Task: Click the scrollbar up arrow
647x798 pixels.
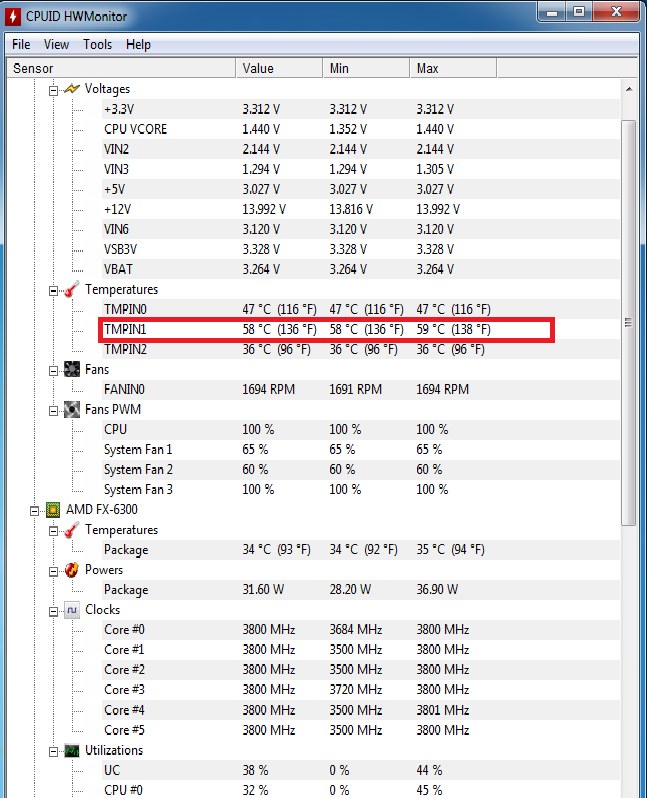Action: pyautogui.click(x=629, y=89)
